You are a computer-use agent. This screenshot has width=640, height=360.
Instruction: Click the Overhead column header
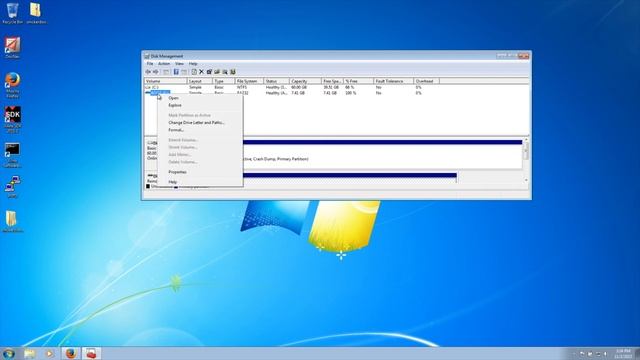click(427, 81)
